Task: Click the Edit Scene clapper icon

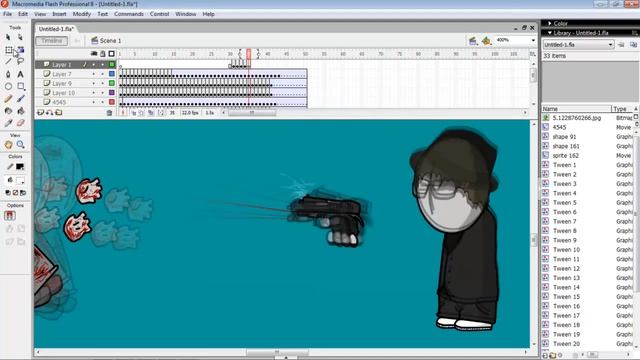Action: point(473,40)
